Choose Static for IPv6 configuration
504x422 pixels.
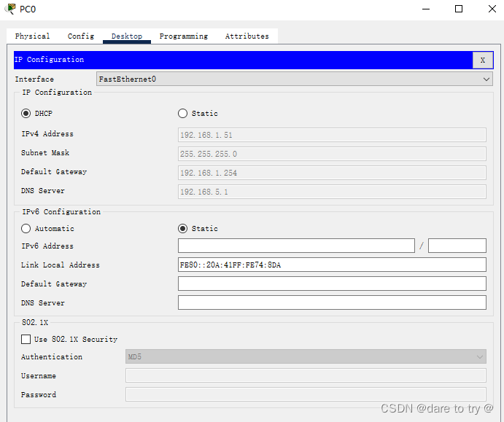(182, 228)
